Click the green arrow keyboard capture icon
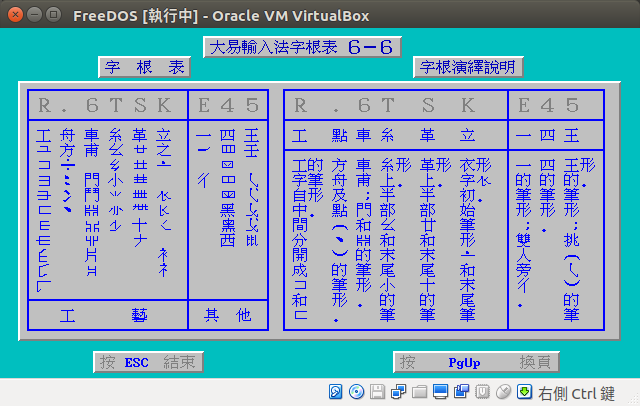This screenshot has width=640, height=406. coord(524,391)
